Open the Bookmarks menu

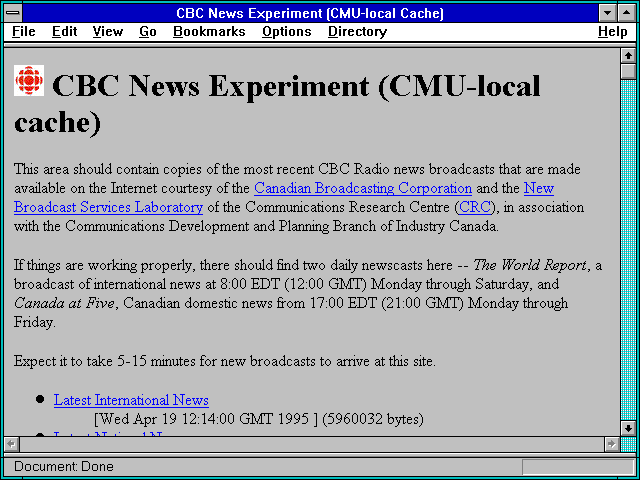pyautogui.click(x=209, y=32)
